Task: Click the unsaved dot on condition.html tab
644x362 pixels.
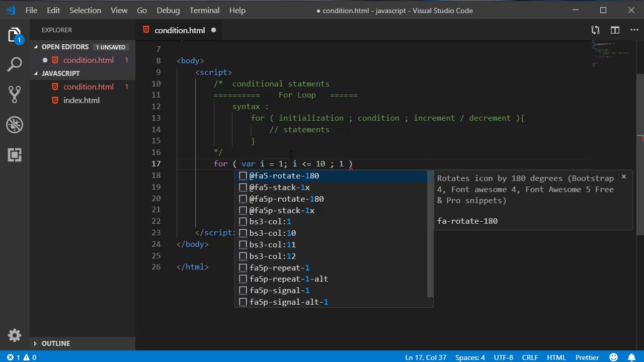Action: click(x=213, y=30)
